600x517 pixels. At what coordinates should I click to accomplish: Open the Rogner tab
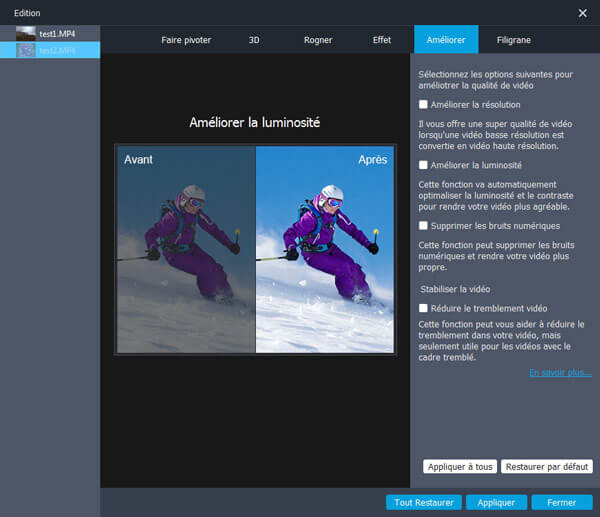pos(318,41)
